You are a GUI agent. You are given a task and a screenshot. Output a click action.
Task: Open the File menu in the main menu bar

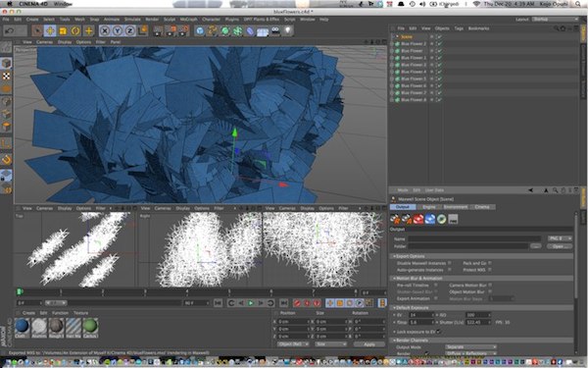pyautogui.click(x=6, y=20)
